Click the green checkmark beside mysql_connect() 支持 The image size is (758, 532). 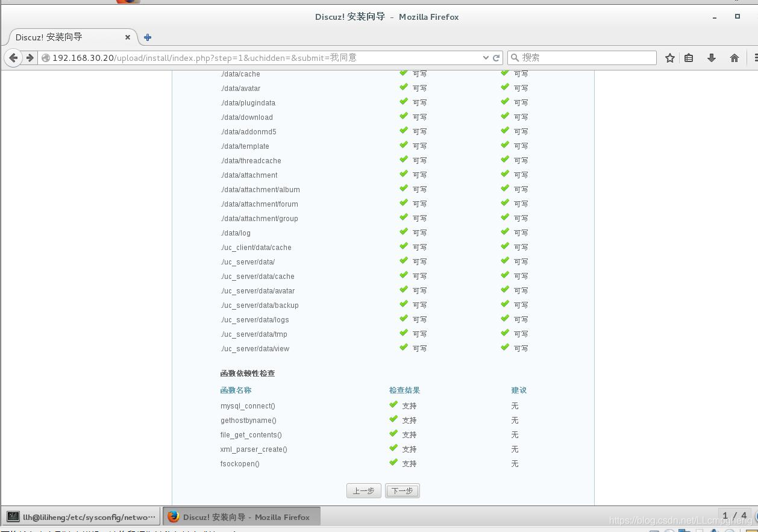coord(393,405)
